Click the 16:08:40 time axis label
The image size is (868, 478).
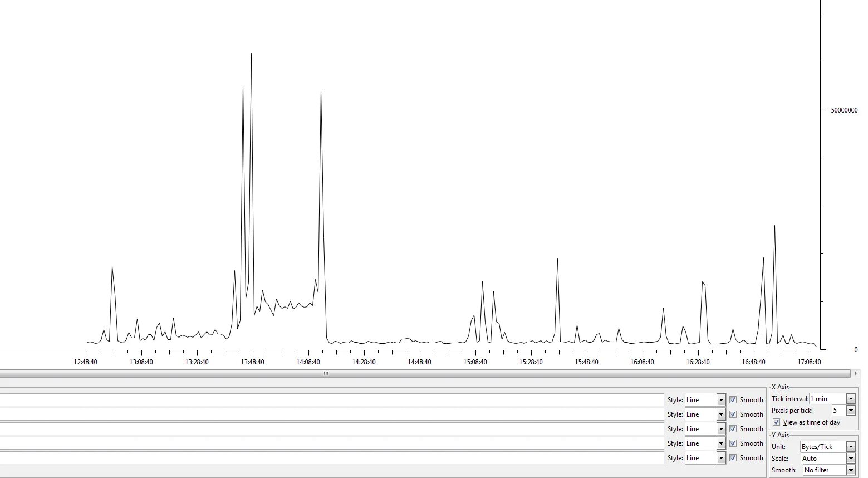pyautogui.click(x=642, y=362)
